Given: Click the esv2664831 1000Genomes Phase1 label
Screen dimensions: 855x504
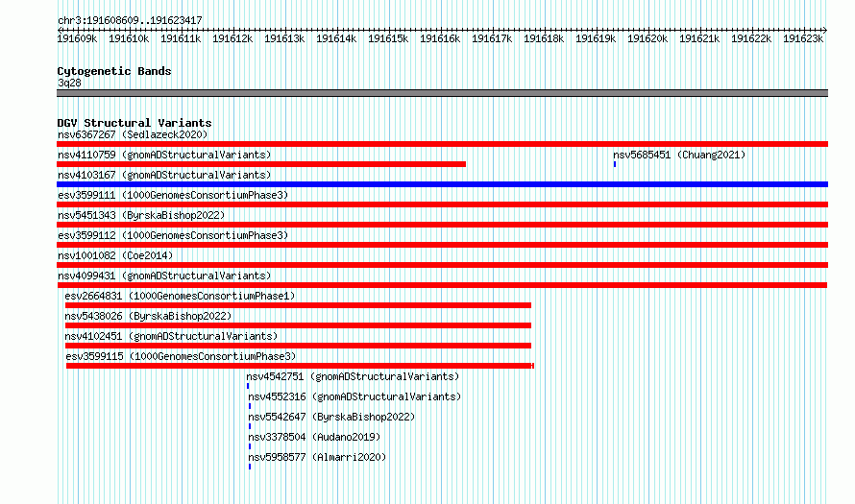Looking at the screenshot, I should [180, 296].
